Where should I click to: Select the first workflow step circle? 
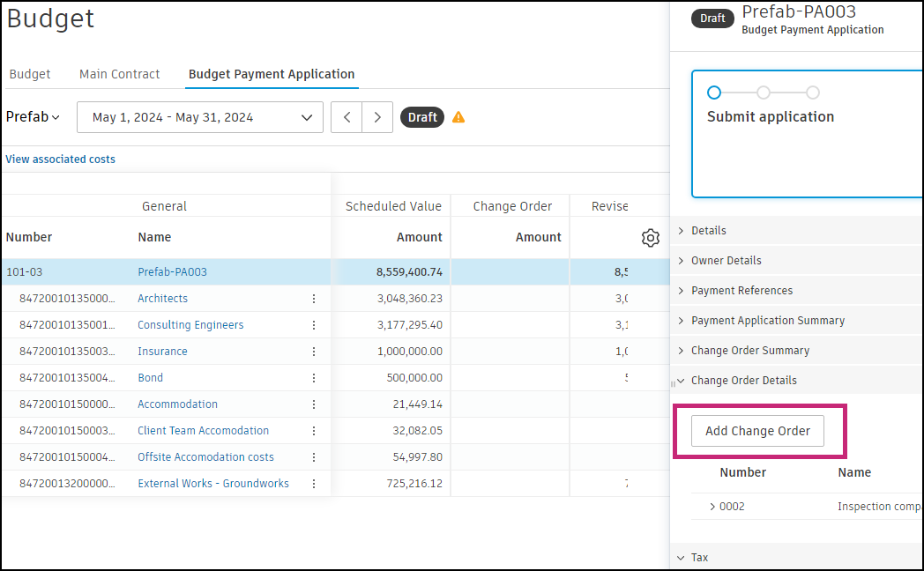coord(714,93)
